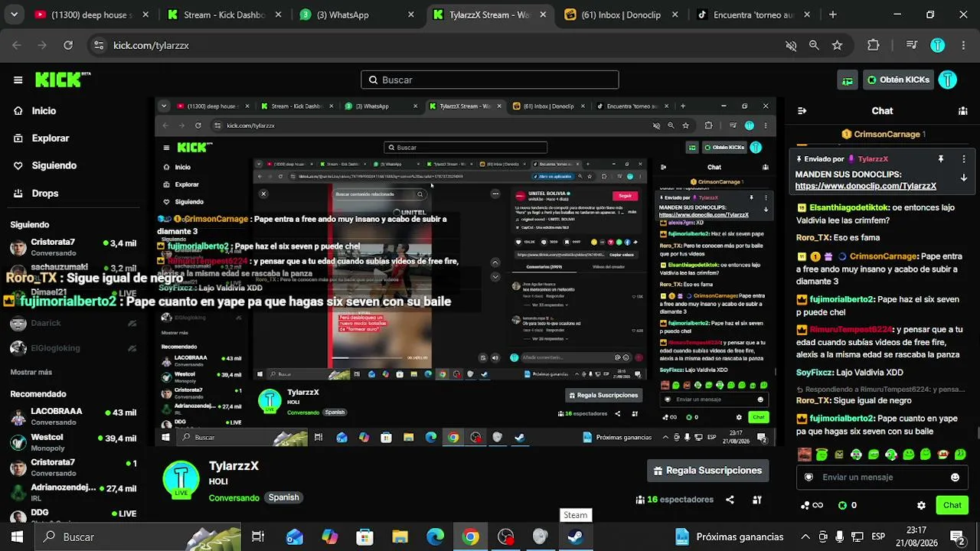Open Drops in the sidebar
This screenshot has height=551, width=980.
(x=45, y=194)
